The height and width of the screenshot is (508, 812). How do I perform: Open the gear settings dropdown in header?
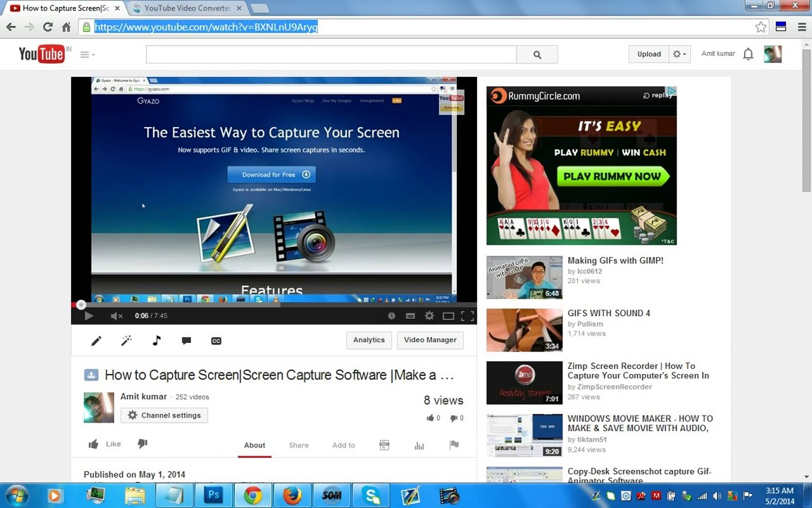[679, 54]
